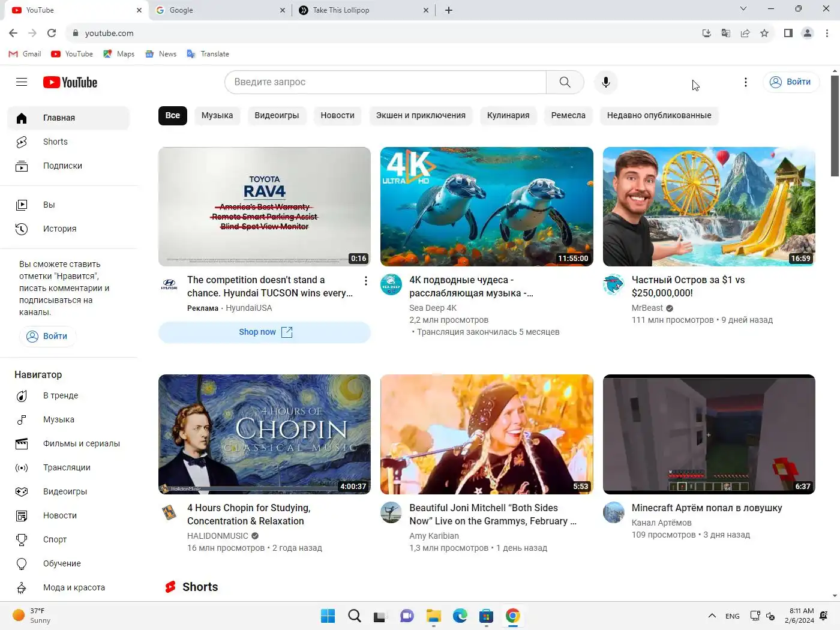Viewport: 840px width, 630px height.
Task: Click Shop now ad button
Action: pos(265,332)
